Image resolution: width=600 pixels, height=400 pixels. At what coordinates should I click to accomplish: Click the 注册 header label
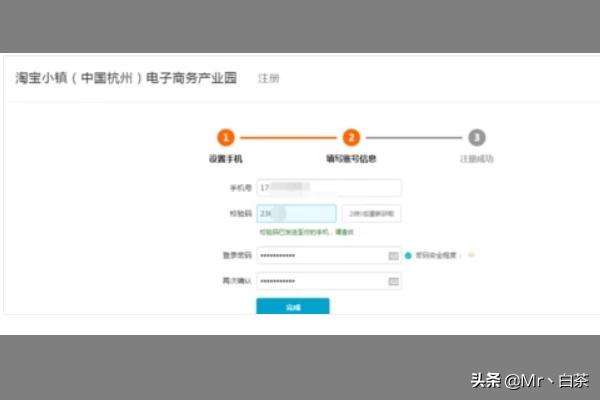coord(269,79)
